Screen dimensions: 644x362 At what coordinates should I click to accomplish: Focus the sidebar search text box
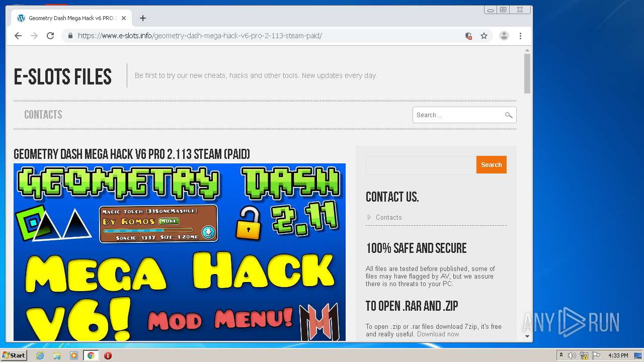click(x=421, y=165)
